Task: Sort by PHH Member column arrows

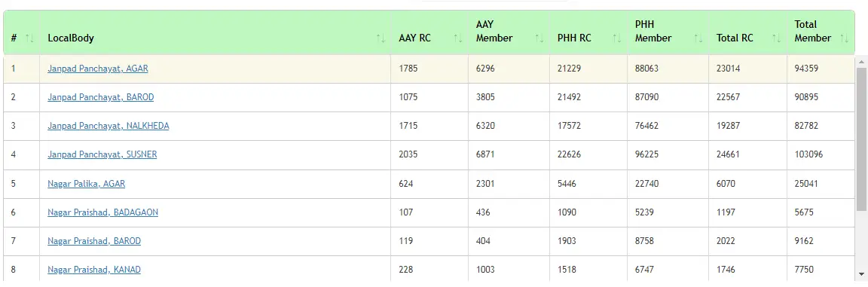Action: [698, 38]
